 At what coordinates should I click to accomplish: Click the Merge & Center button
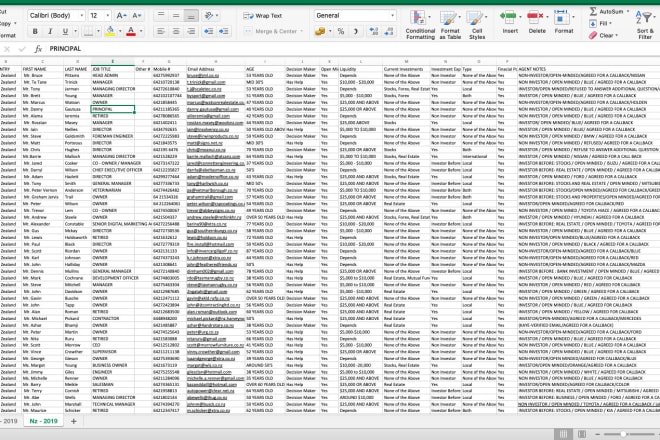pos(270,31)
